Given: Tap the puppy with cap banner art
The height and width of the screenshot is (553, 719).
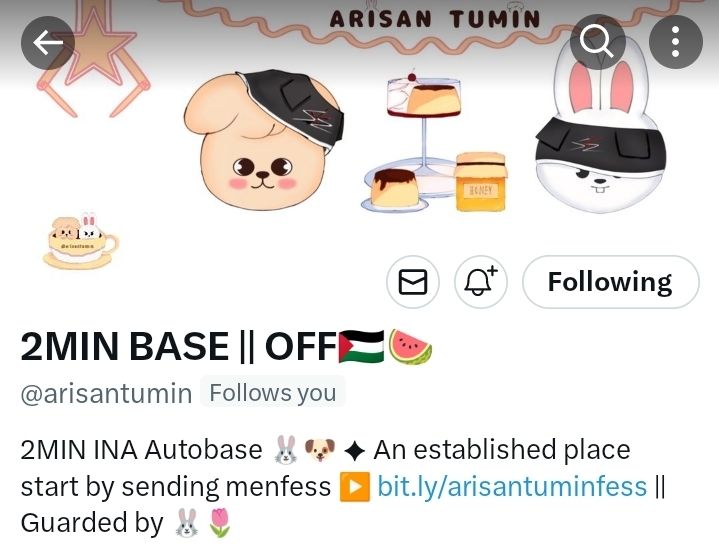Looking at the screenshot, I should [x=264, y=139].
